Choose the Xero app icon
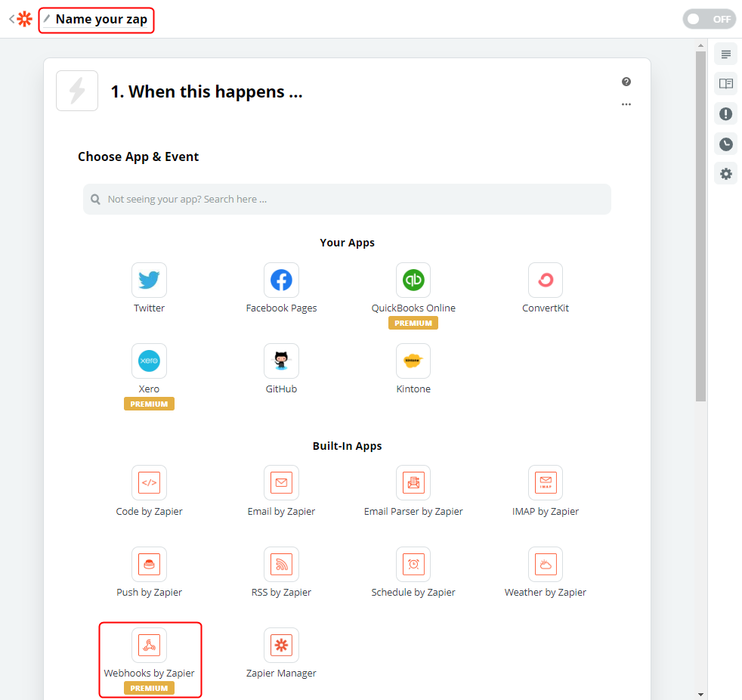 tap(149, 361)
